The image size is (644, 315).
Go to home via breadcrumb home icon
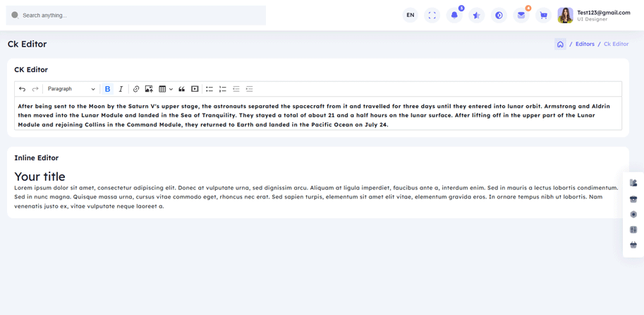(x=560, y=44)
